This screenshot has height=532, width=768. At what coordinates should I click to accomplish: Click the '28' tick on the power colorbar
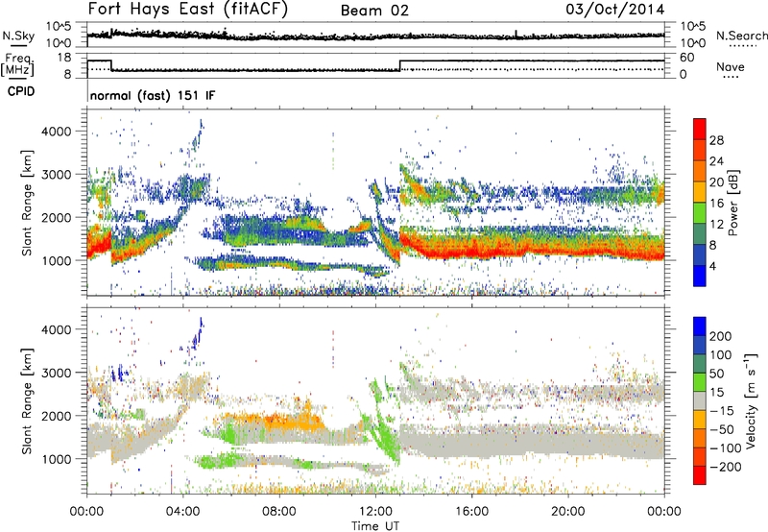(716, 140)
